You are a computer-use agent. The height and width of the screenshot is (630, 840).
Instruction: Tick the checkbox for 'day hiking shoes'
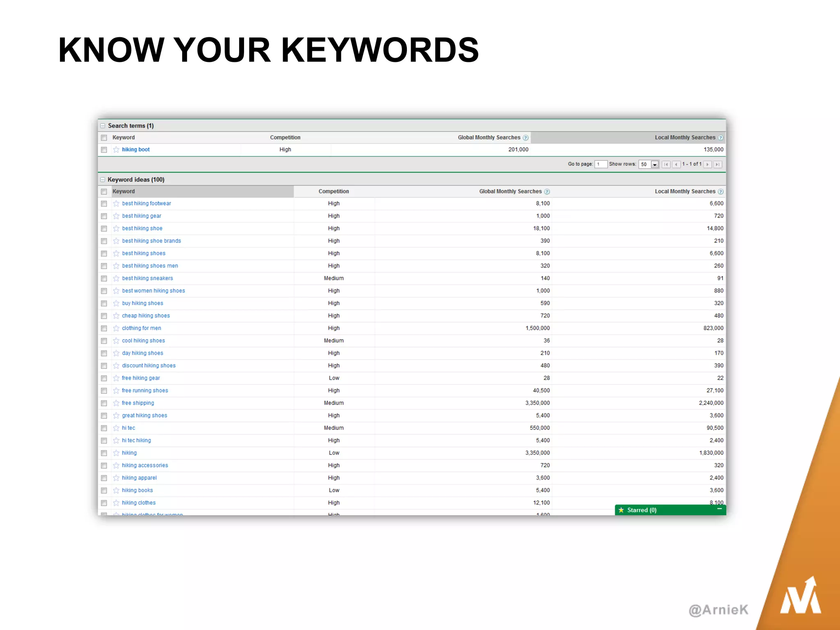point(104,353)
